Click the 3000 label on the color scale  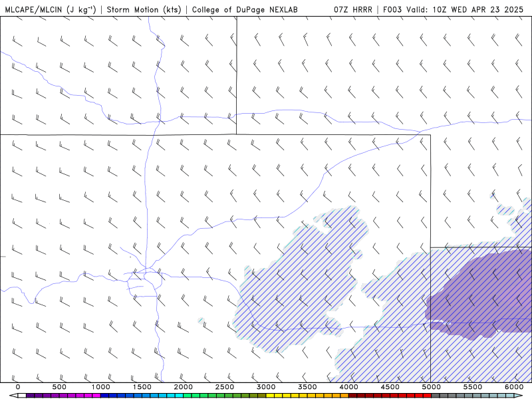pyautogui.click(x=267, y=387)
